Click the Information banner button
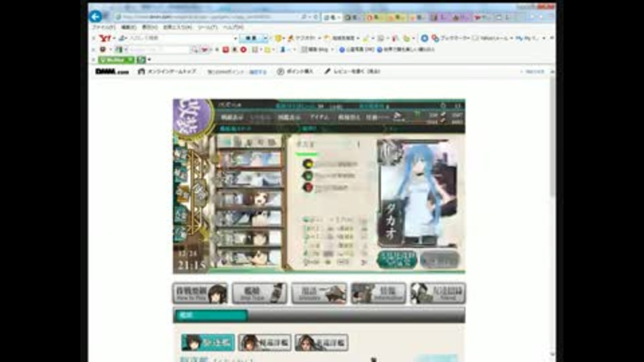 378,293
